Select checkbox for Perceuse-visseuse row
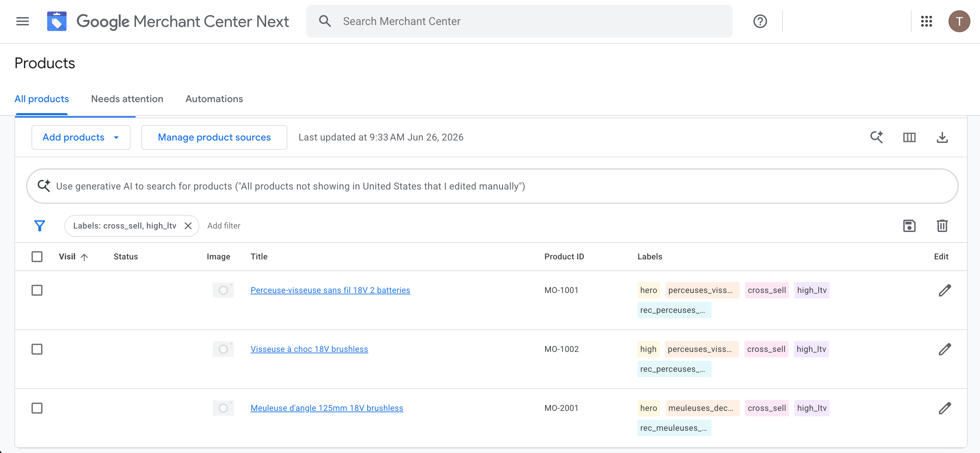Viewport: 980px width, 453px height. tap(37, 290)
